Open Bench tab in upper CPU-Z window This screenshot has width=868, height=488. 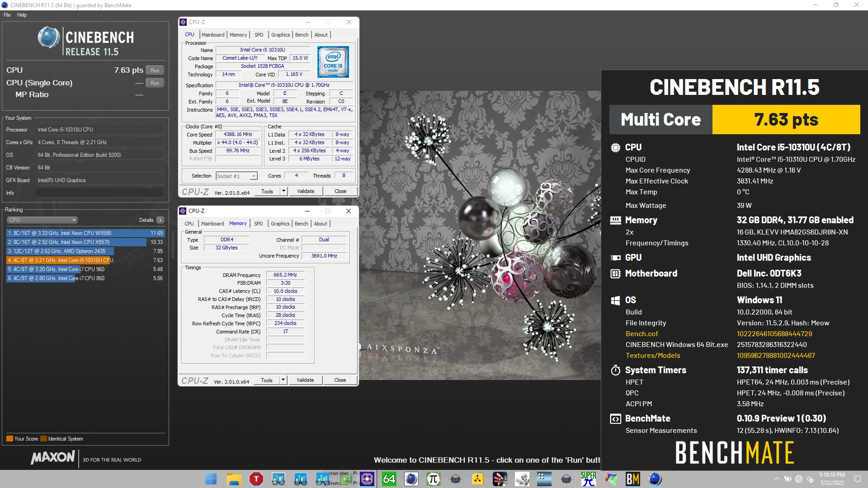pyautogui.click(x=302, y=35)
